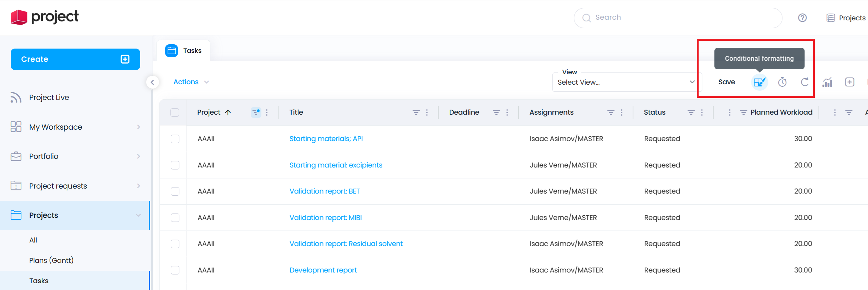Select the Tasks tab
This screenshot has width=868, height=290.
[184, 51]
